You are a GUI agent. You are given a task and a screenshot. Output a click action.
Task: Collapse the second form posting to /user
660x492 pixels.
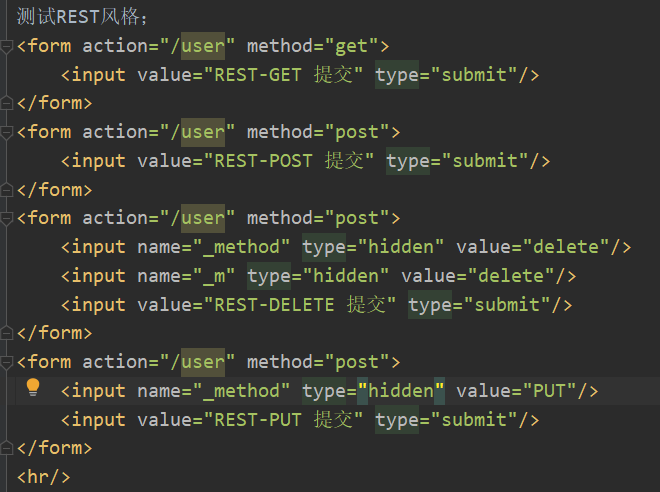(x=6, y=133)
